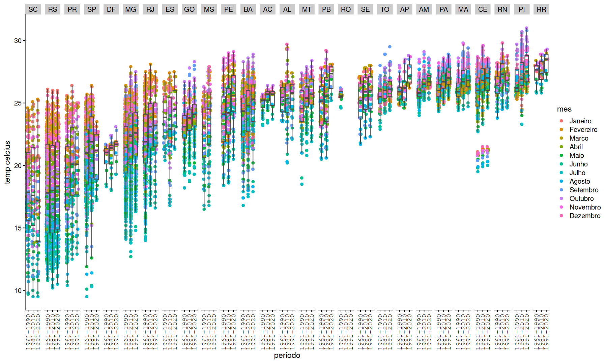Viewport: 607px width, 364px height.
Task: Open the MG facet strip label
Action: (131, 9)
